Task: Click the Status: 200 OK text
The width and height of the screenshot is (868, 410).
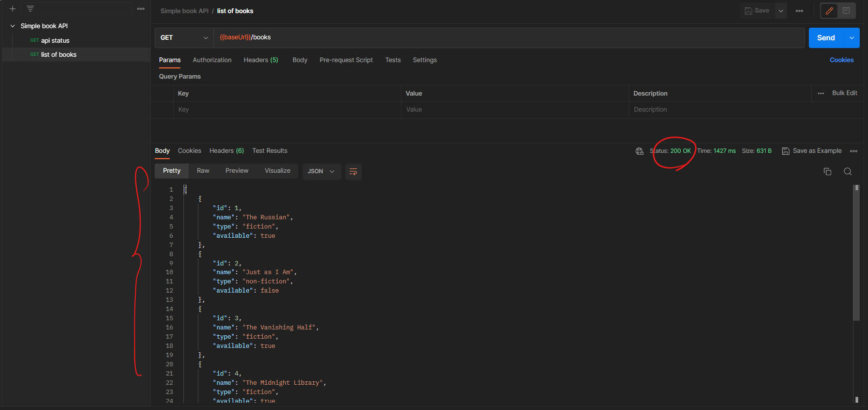Action: point(670,151)
